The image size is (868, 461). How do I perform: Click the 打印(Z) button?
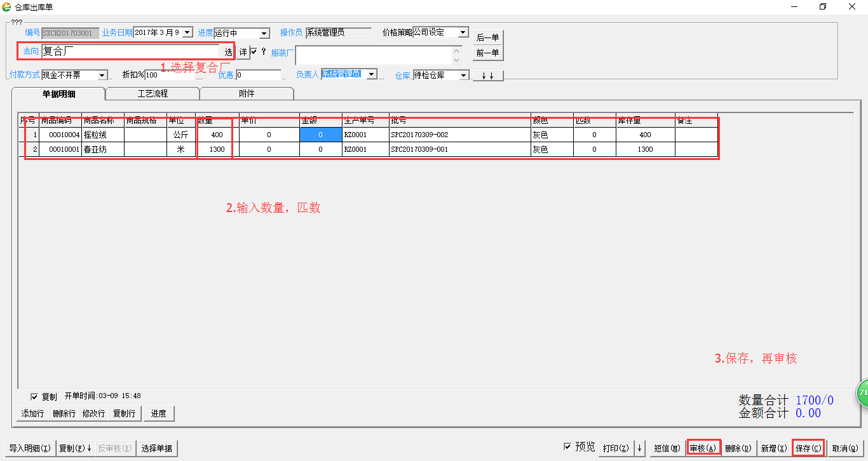click(x=616, y=448)
